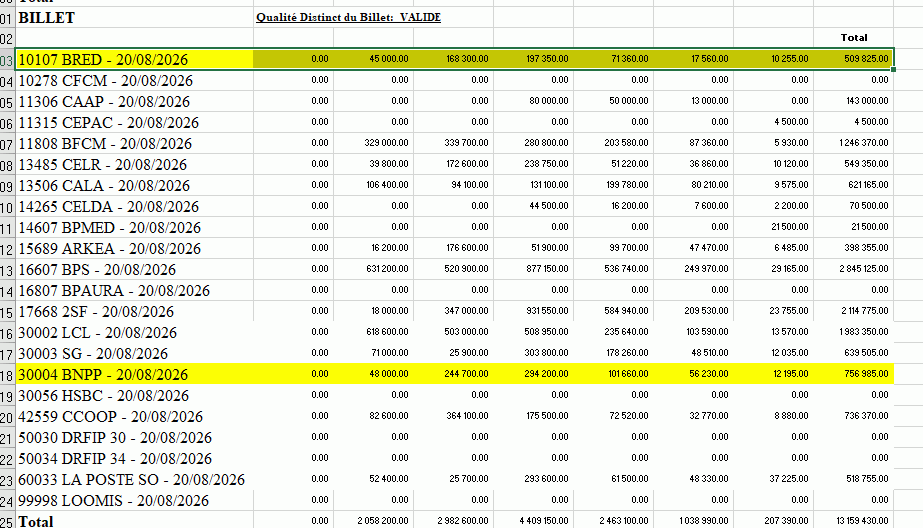Click the 21 500.00 total for BPMED
This screenshot has height=528, width=923.
pos(870,227)
